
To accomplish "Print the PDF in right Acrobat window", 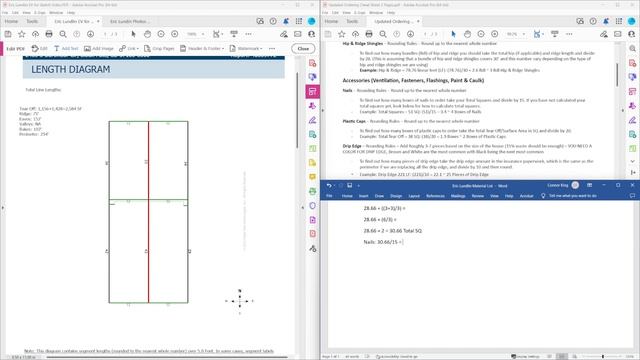I will pos(369,34).
